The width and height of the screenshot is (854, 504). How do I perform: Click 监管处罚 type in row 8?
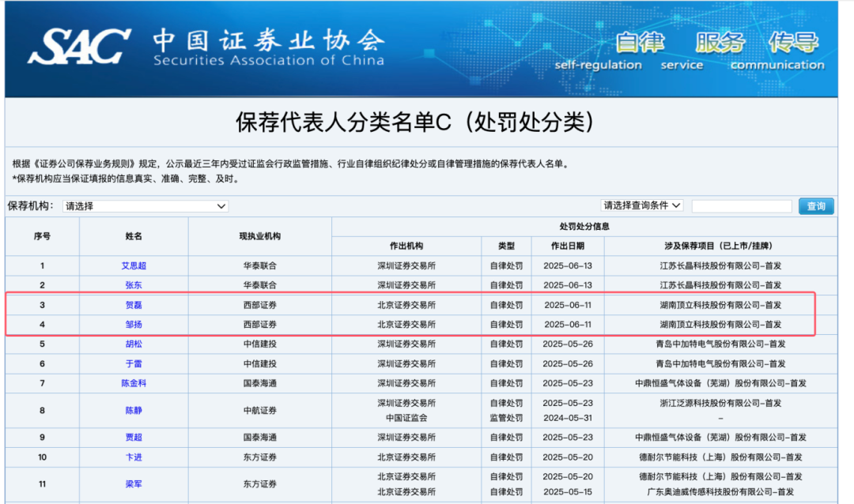point(506,418)
